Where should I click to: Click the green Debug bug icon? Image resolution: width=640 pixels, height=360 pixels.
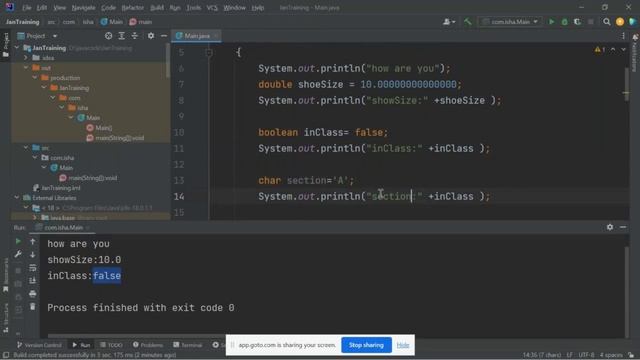tap(564, 22)
